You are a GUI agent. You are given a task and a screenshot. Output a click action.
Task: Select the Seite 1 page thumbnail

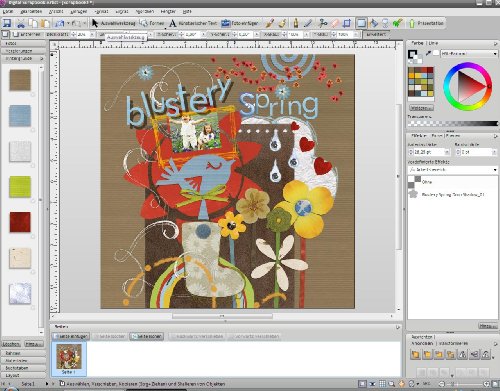69,359
